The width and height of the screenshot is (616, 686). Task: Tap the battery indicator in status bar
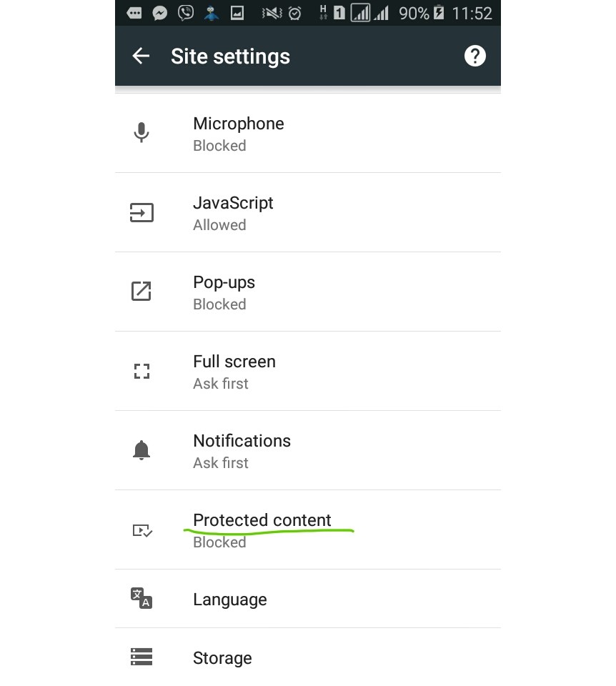click(x=439, y=13)
